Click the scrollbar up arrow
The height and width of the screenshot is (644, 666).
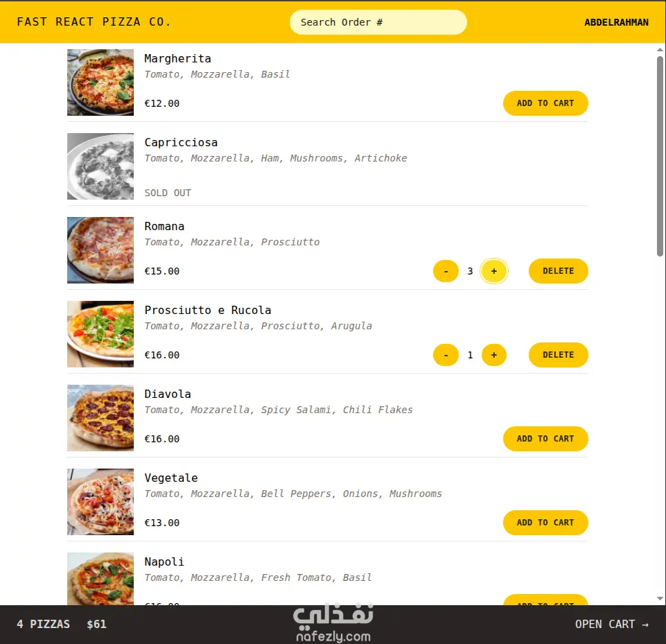coord(660,50)
